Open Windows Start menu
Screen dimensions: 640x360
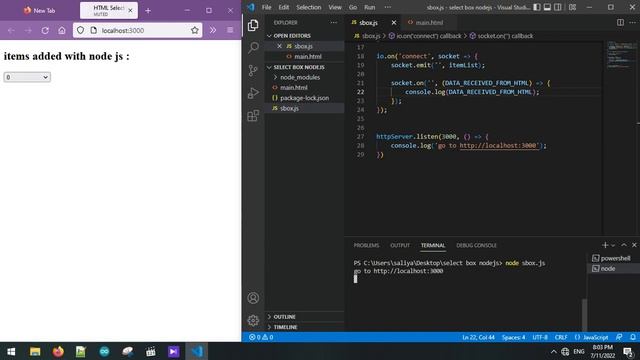tap(11, 351)
